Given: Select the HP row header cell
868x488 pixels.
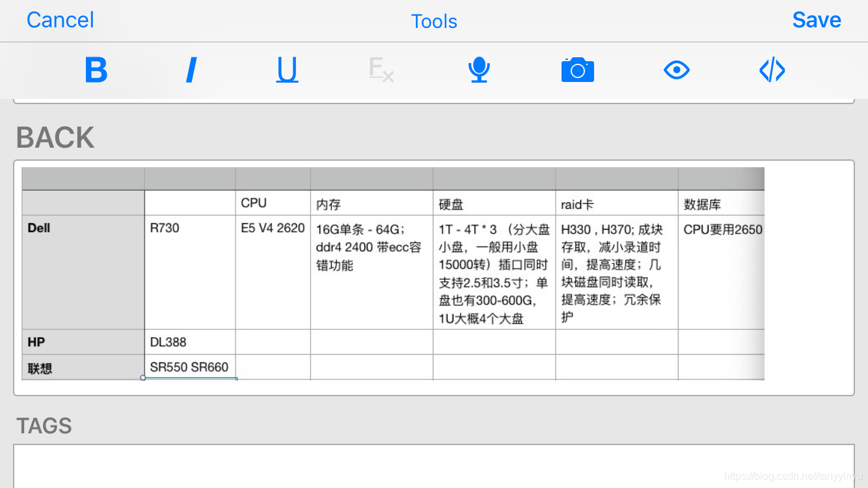Looking at the screenshot, I should (x=83, y=342).
